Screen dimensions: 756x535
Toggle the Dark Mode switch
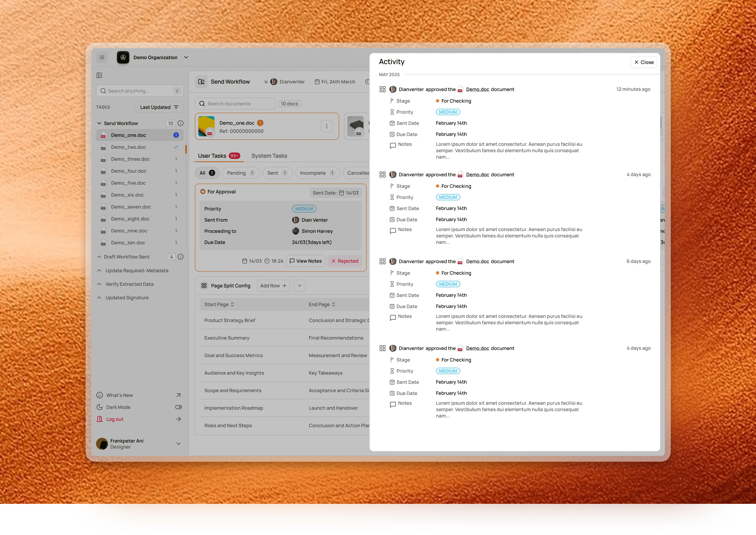(x=179, y=407)
